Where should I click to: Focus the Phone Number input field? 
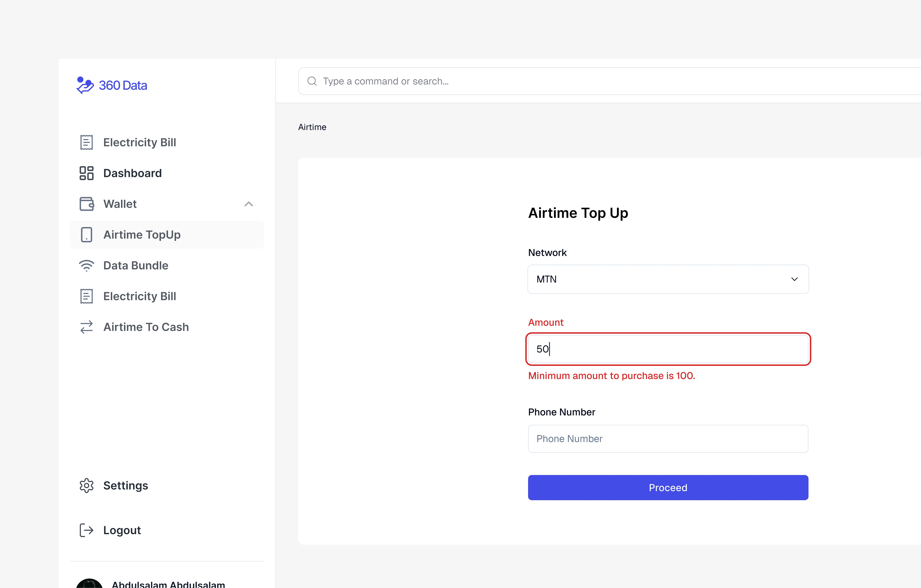667,439
